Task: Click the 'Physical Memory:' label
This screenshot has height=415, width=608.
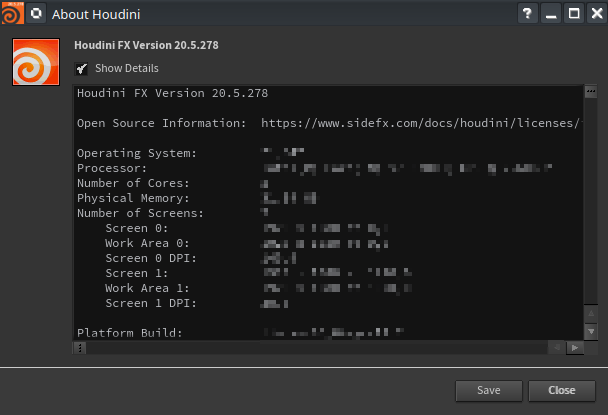Action: [x=133, y=199]
